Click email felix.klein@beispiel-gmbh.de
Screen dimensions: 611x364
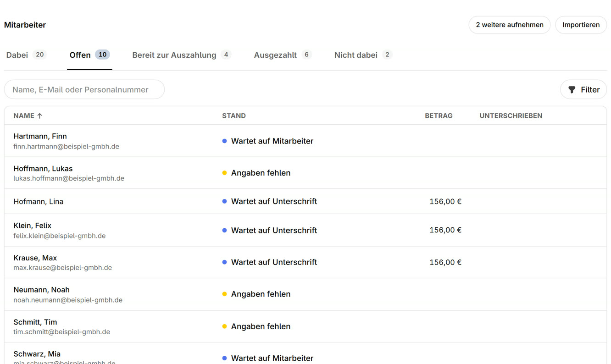point(60,236)
